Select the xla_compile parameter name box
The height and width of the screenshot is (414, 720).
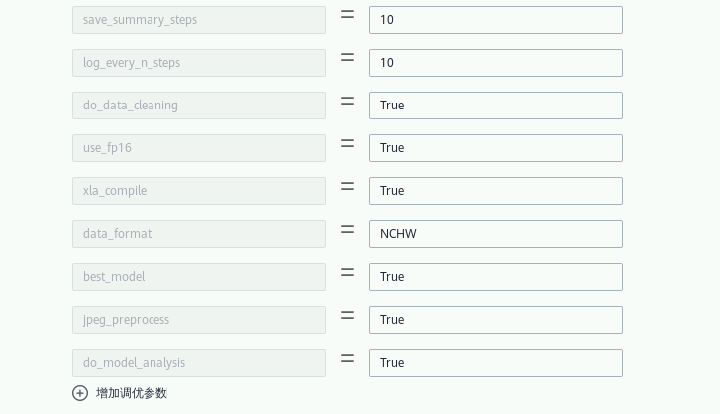[x=198, y=191]
